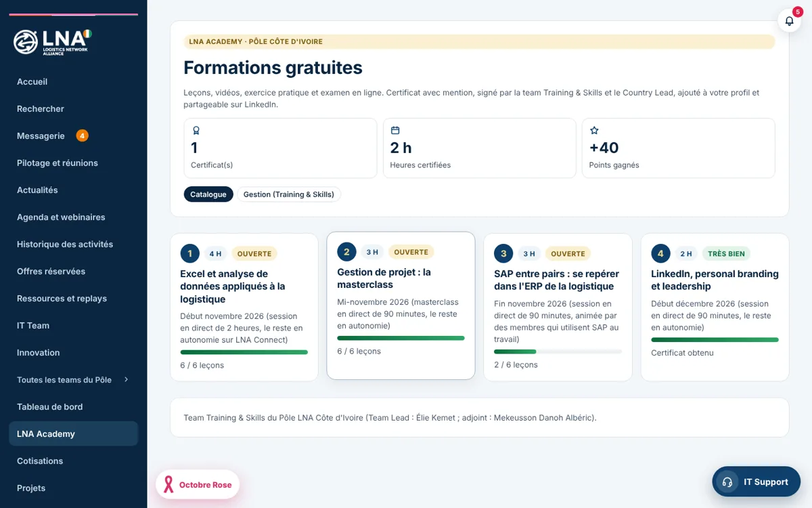
Task: Click the pink ribbon Octobre Rose icon
Action: (x=167, y=485)
